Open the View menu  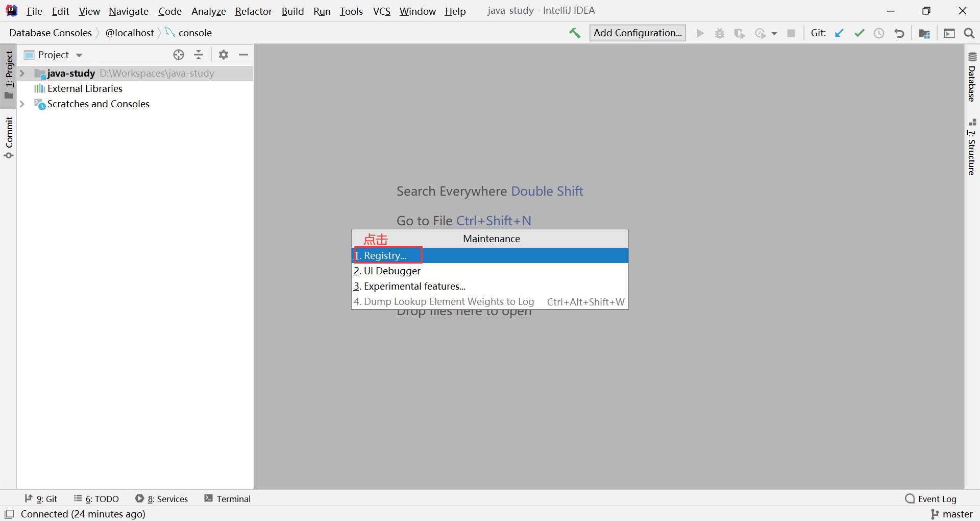(x=89, y=11)
